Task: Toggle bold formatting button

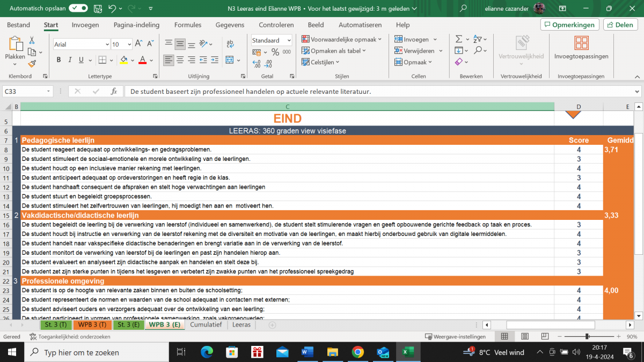Action: pyautogui.click(x=59, y=60)
